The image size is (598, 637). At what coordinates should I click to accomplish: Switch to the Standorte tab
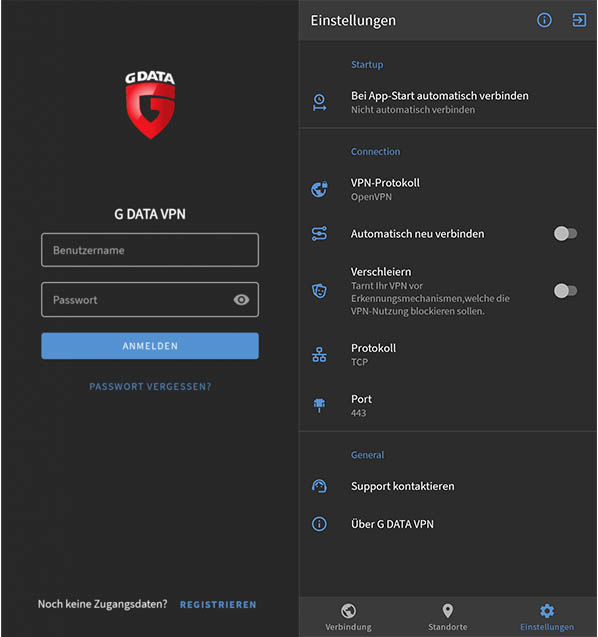point(447,617)
